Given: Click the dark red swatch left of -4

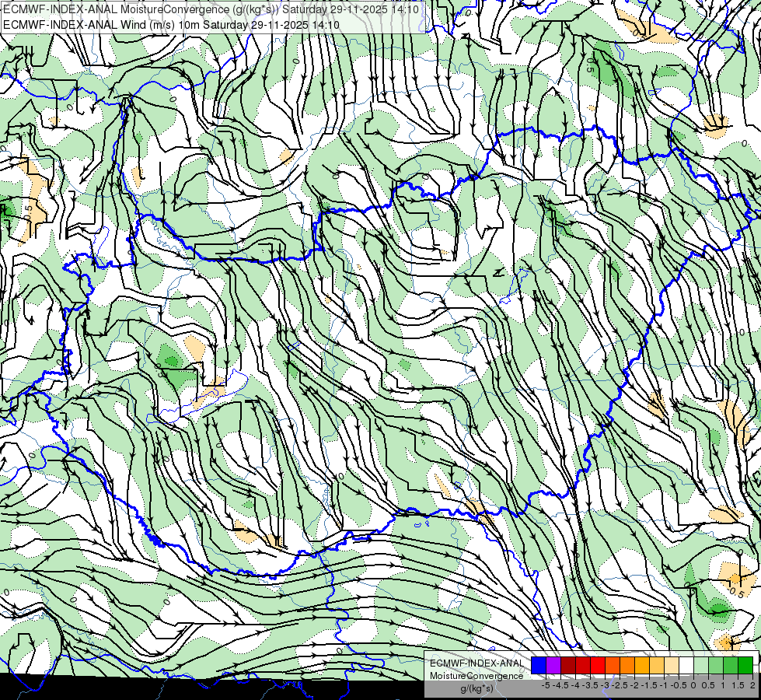Looking at the screenshot, I should pos(568,666).
